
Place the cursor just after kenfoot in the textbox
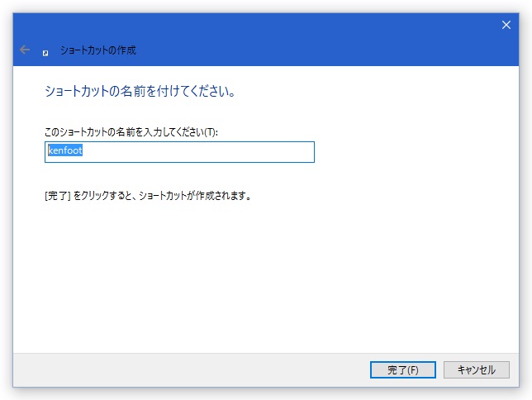point(83,150)
